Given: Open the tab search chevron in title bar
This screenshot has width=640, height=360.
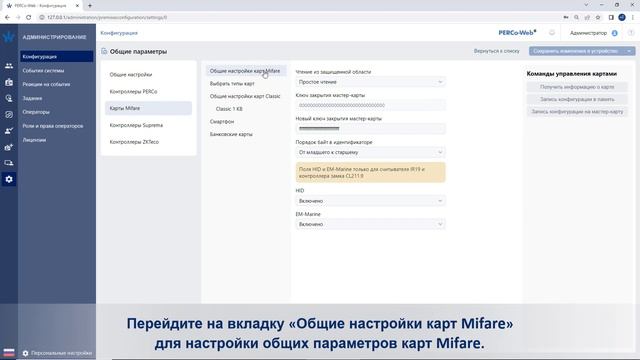Looking at the screenshot, I should point(586,5).
